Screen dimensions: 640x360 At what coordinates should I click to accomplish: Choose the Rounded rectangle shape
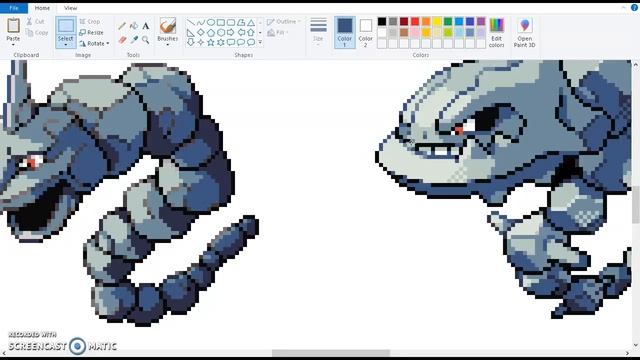point(231,22)
